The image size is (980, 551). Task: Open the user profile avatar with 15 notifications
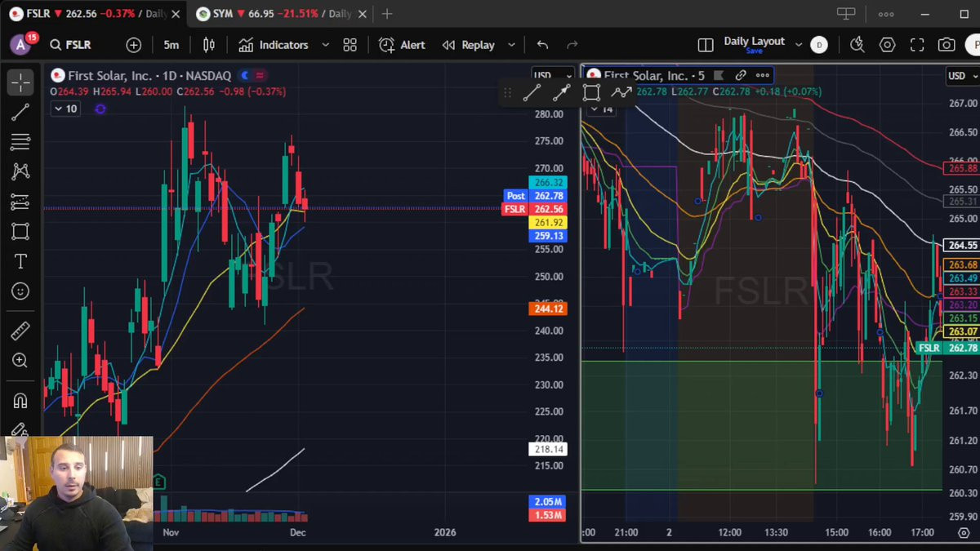pos(21,44)
